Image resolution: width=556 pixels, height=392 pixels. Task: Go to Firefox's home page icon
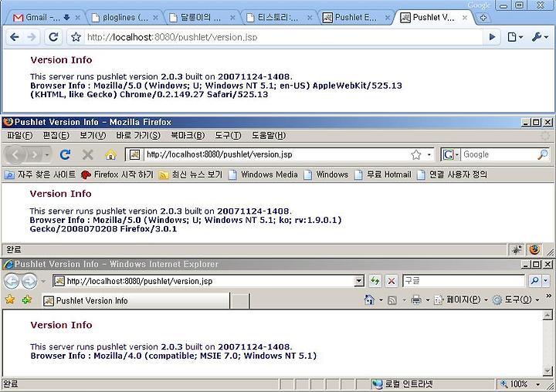pos(110,154)
